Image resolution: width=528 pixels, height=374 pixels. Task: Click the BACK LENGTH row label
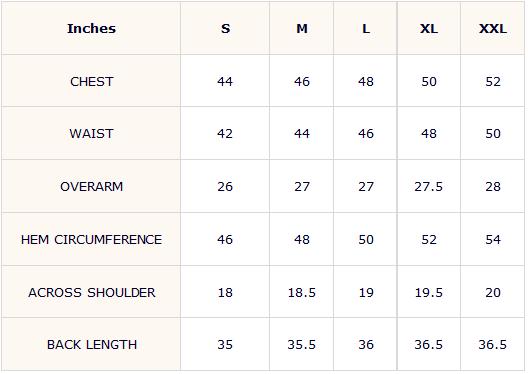click(92, 345)
